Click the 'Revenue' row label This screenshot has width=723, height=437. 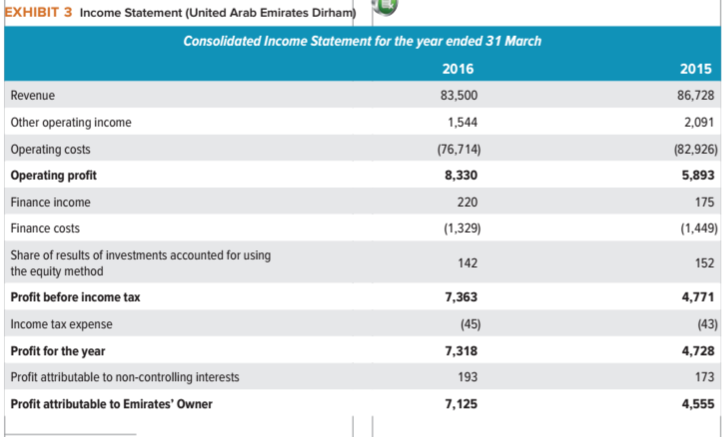pos(33,95)
